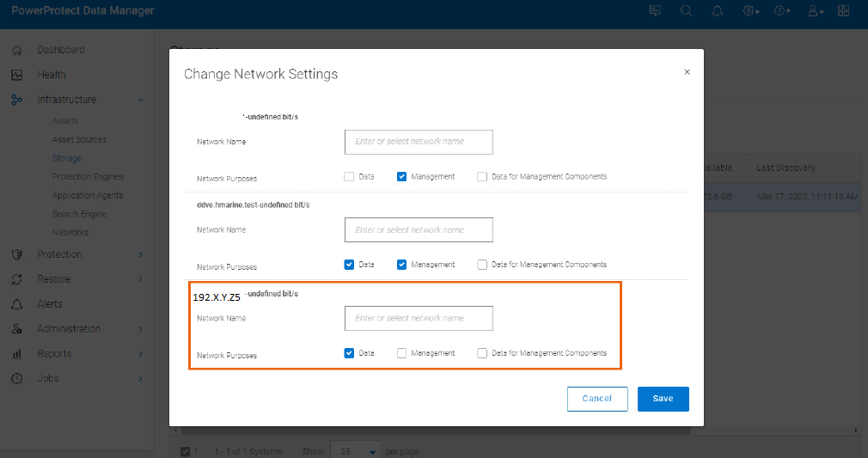This screenshot has height=458, width=868.
Task: Check Data for the first network entry
Action: 349,177
